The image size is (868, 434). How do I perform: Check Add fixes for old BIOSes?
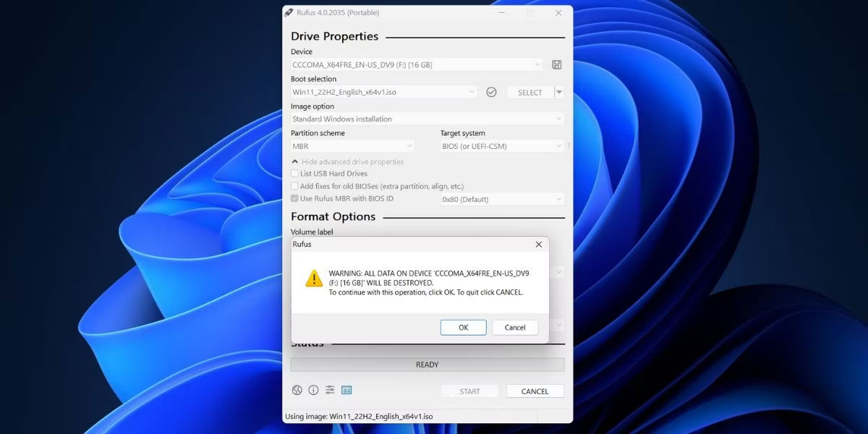point(294,186)
